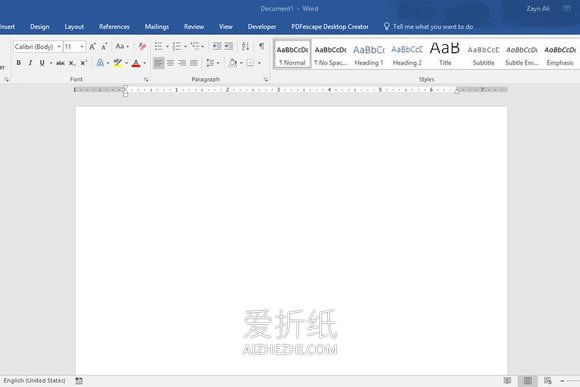
Task: Toggle underline formatting
Action: [x=42, y=63]
